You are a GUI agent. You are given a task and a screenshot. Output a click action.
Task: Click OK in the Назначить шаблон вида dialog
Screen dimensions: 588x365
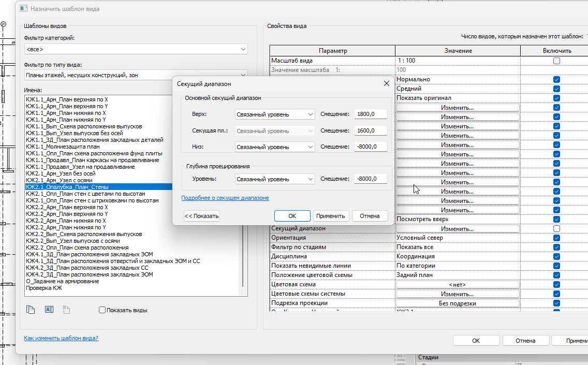click(476, 341)
